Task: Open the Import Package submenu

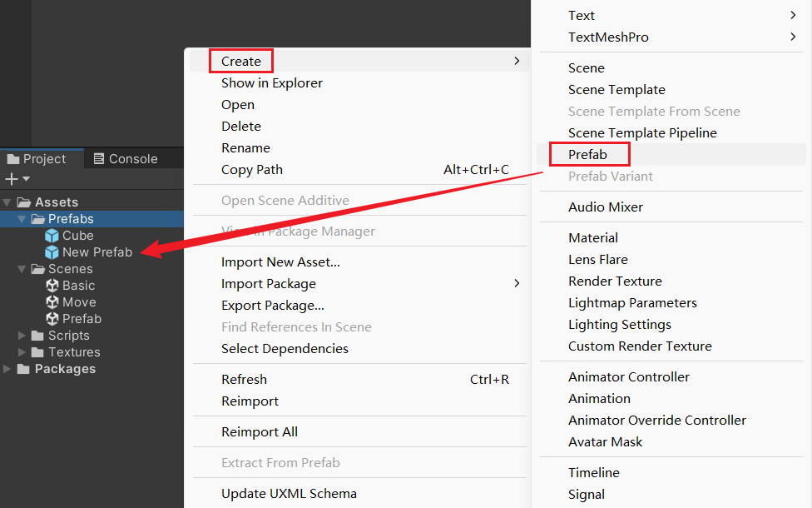Action: click(269, 284)
